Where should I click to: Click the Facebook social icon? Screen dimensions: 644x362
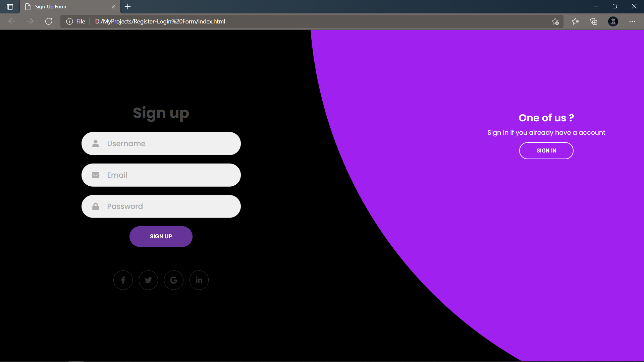tap(123, 280)
